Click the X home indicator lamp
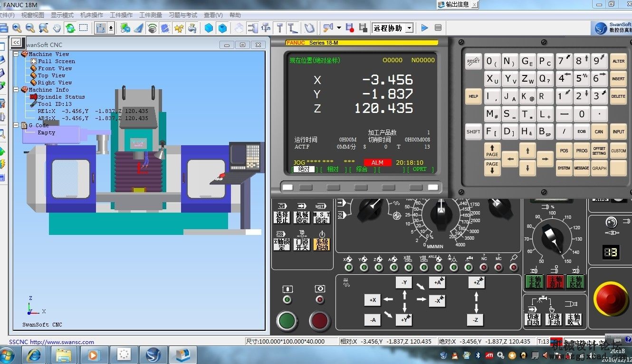The width and height of the screenshot is (632, 364). [349, 268]
